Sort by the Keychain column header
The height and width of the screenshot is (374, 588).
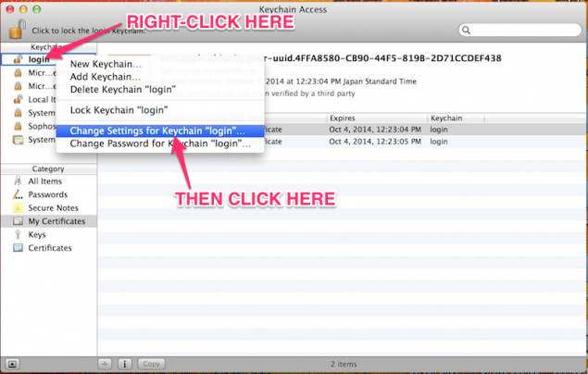pos(457,118)
